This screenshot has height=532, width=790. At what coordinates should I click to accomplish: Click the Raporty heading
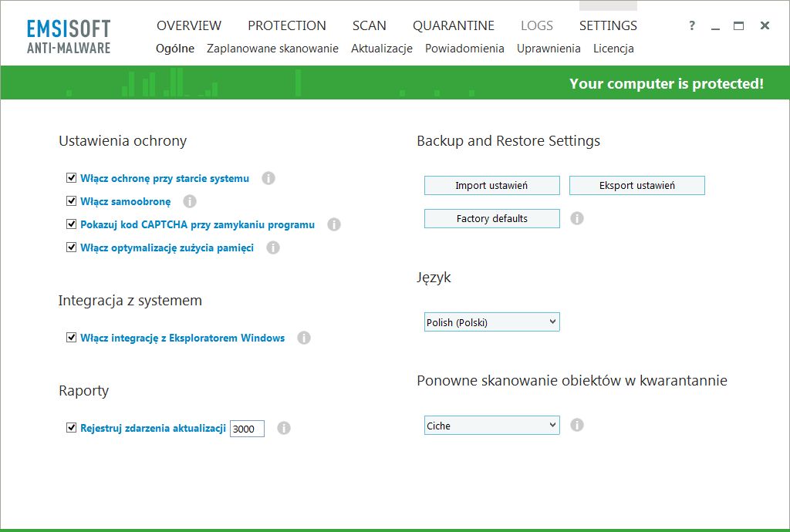tap(83, 391)
